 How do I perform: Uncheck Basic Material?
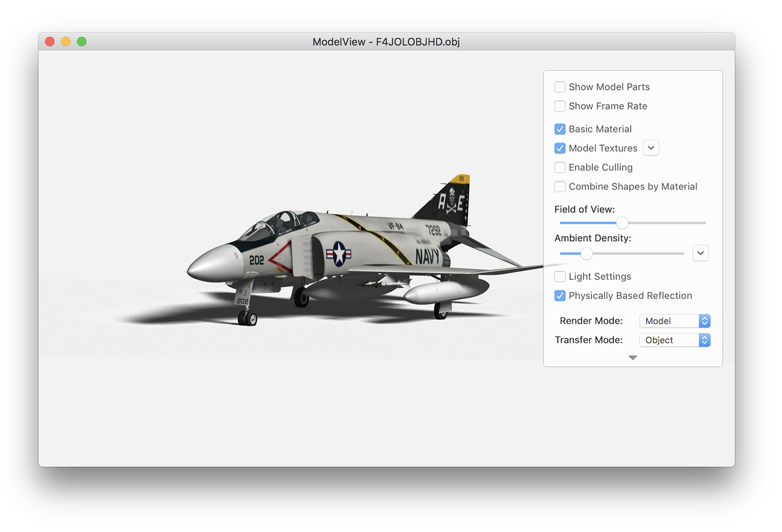point(560,129)
